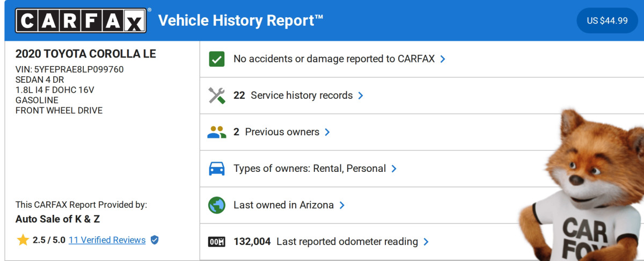Click the blue verified shield badge
The width and height of the screenshot is (644, 261).
pyautogui.click(x=155, y=240)
